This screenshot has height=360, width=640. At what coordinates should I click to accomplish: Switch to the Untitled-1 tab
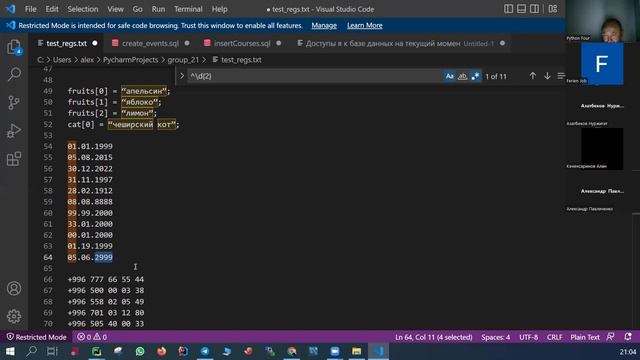pyautogui.click(x=400, y=43)
